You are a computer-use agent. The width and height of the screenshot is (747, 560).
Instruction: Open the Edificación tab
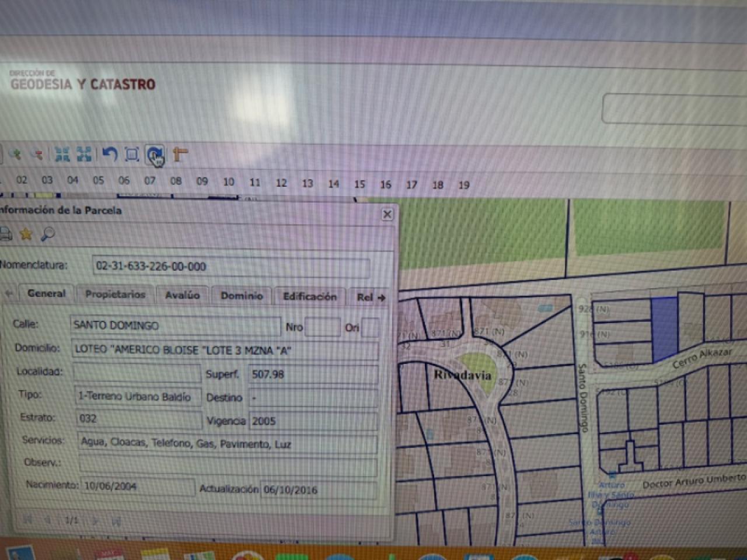click(x=309, y=296)
